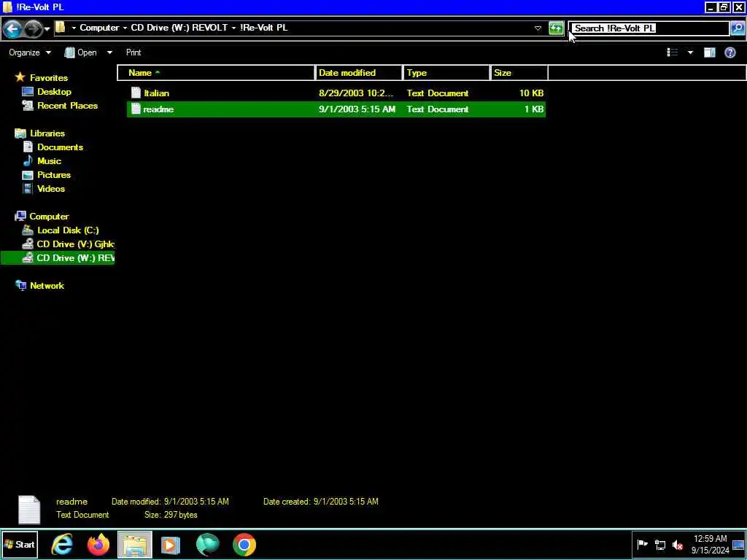Launch Internet Explorer from taskbar
This screenshot has height=560, width=747.
tap(62, 545)
